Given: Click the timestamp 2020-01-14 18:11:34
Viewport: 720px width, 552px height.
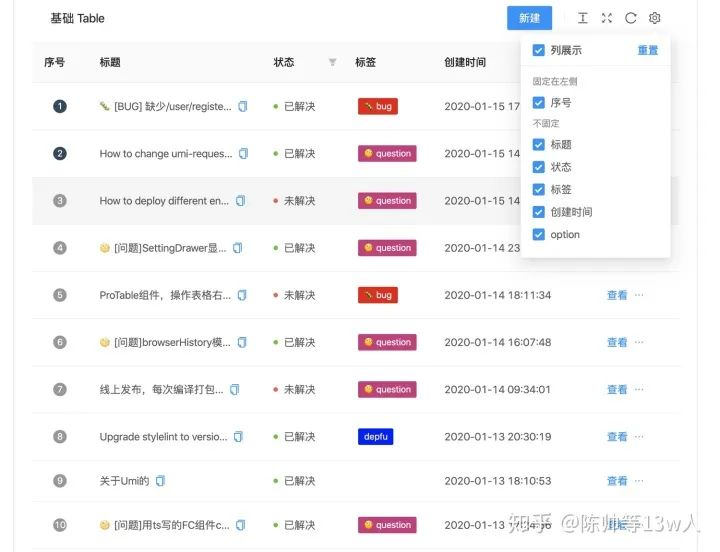Looking at the screenshot, I should (497, 295).
